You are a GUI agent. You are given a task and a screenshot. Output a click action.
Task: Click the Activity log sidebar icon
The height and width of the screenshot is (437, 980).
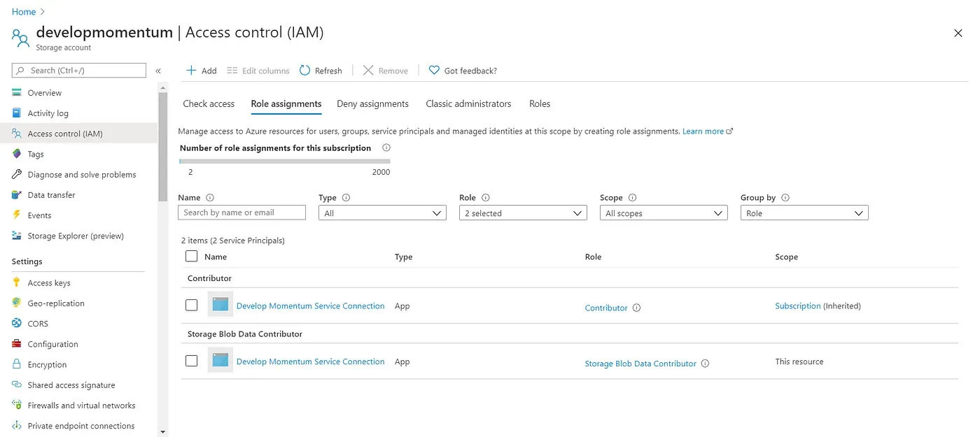[x=17, y=113]
